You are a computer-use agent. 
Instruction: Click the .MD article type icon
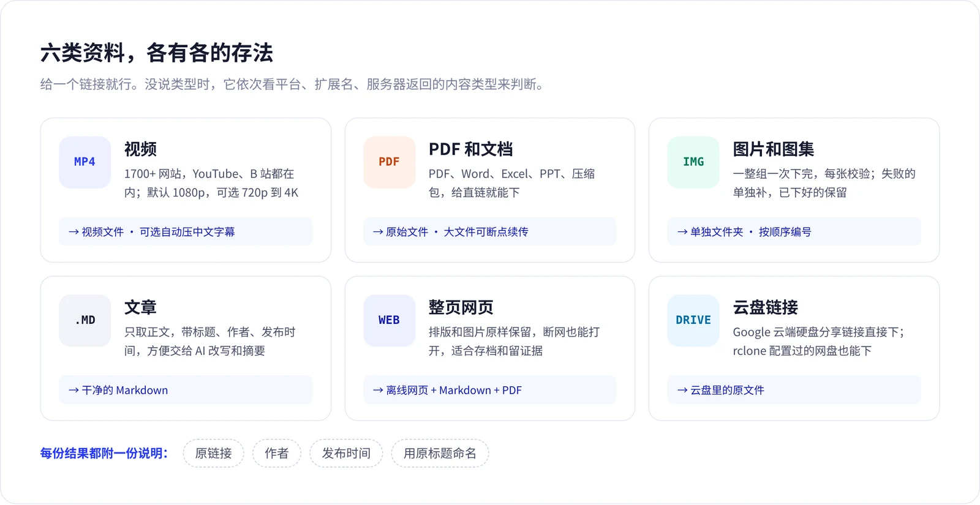(85, 321)
